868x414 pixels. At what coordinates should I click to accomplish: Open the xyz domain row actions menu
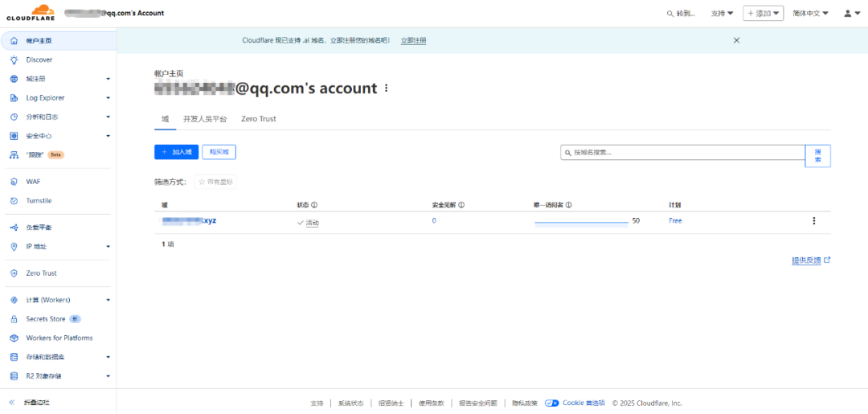point(813,221)
